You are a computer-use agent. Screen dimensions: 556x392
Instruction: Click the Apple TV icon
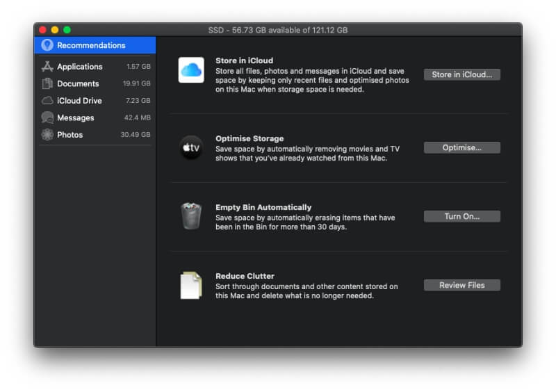(x=191, y=147)
